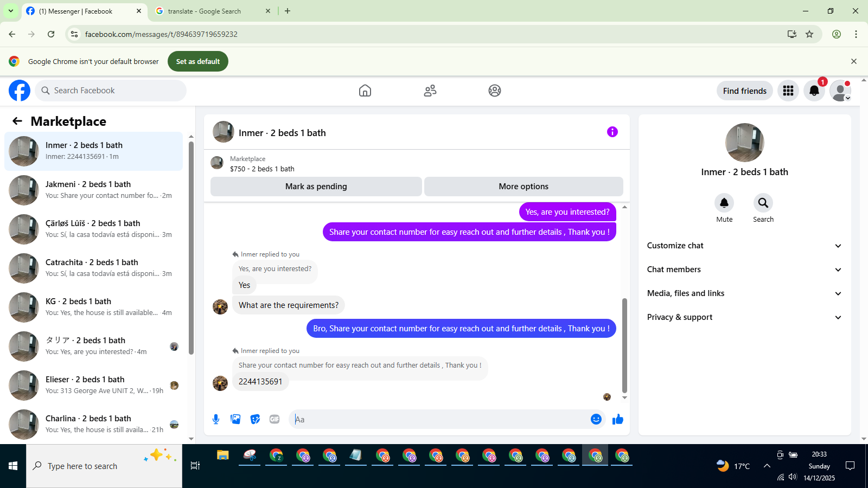Expand Customize chat section
The image size is (868, 488).
(744, 246)
